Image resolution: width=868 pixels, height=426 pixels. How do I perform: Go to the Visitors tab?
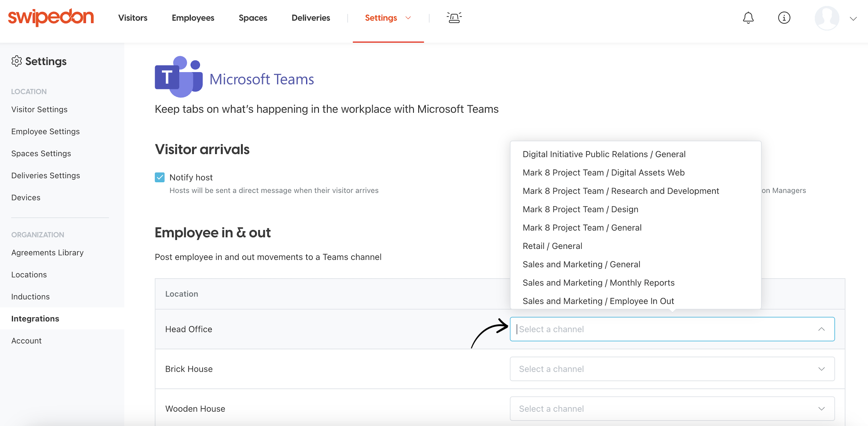(133, 18)
